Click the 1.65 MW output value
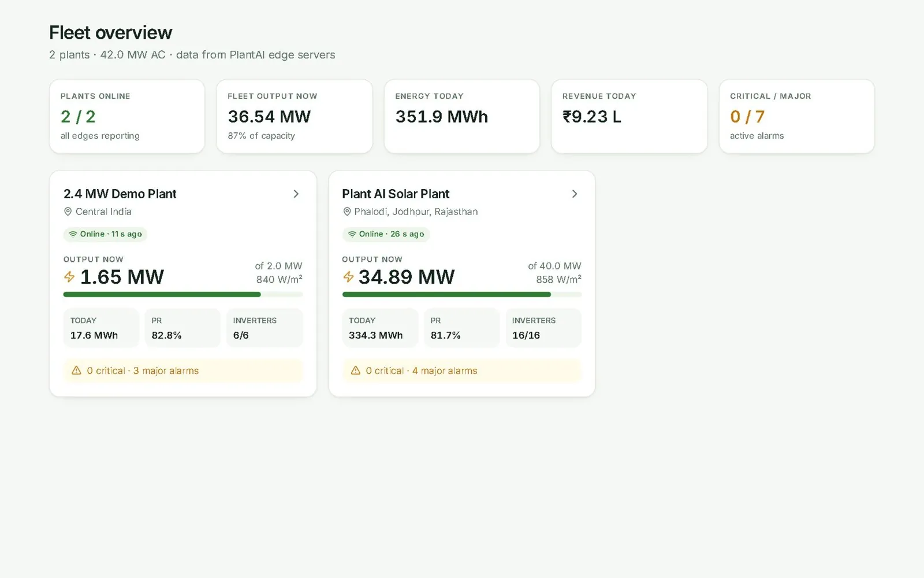 click(122, 277)
